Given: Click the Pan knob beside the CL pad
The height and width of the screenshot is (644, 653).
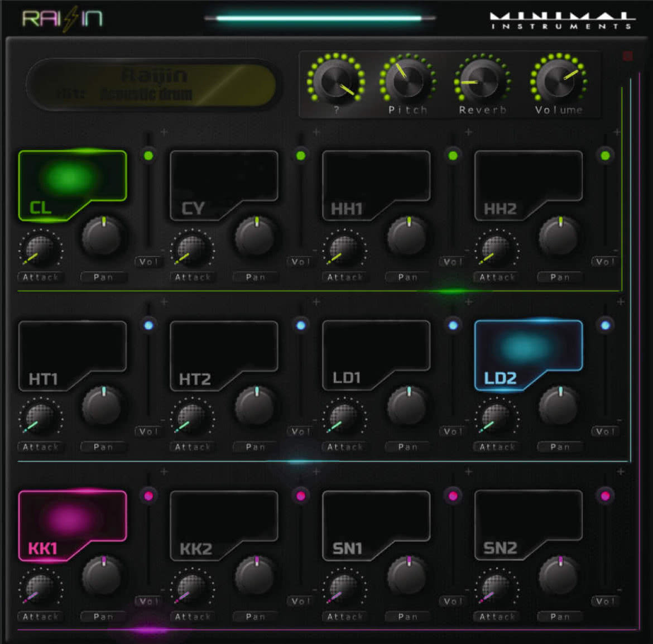Looking at the screenshot, I should click(102, 236).
